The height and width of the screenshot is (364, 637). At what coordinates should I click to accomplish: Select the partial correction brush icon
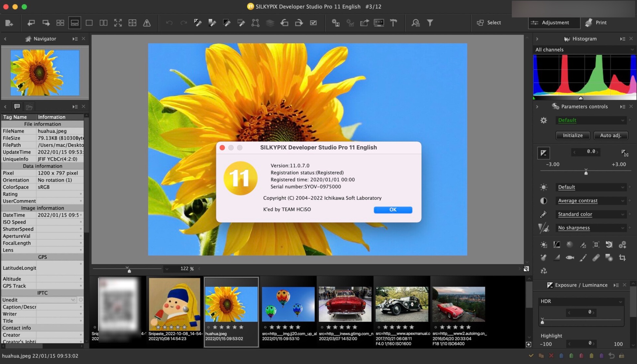click(583, 258)
